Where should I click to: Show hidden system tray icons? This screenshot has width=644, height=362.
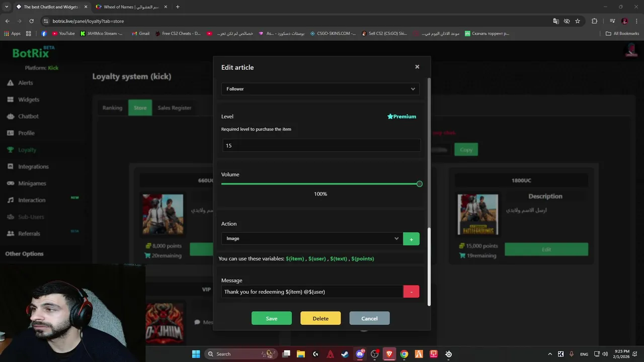[549, 354]
